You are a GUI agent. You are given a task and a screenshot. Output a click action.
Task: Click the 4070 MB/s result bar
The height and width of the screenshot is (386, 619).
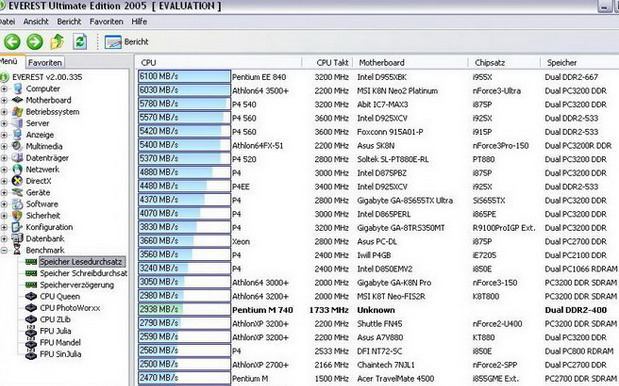coord(184,214)
